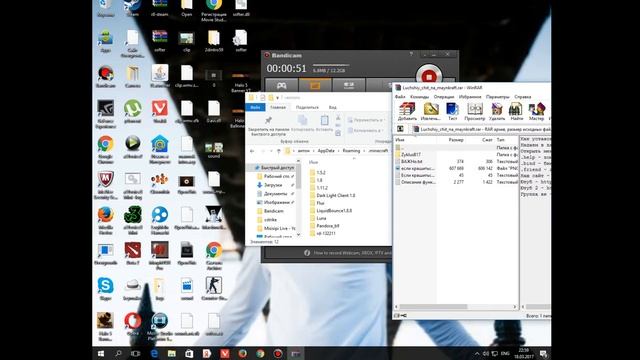The height and width of the screenshot is (360, 640).
Task: Select Загрузки in Explorer navigation pane
Action: pyautogui.click(x=273, y=185)
